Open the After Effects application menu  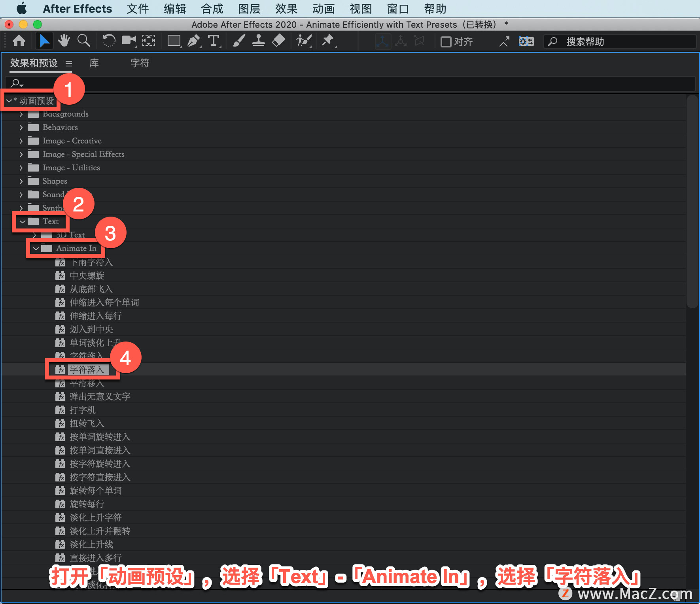[78, 9]
